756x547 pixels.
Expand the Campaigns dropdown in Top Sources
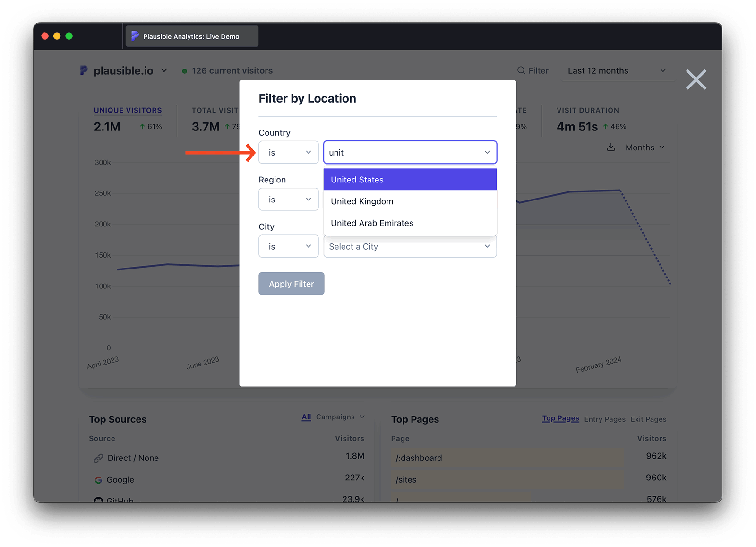334,417
